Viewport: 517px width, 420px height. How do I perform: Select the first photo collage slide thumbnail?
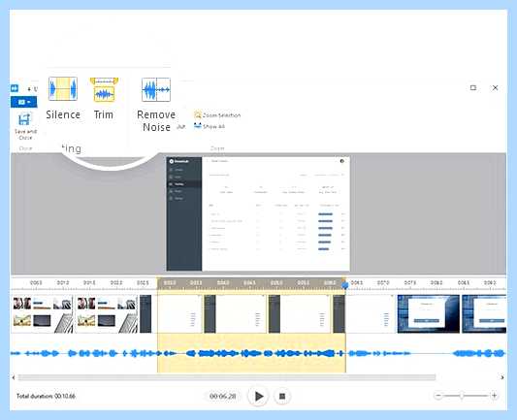43,314
